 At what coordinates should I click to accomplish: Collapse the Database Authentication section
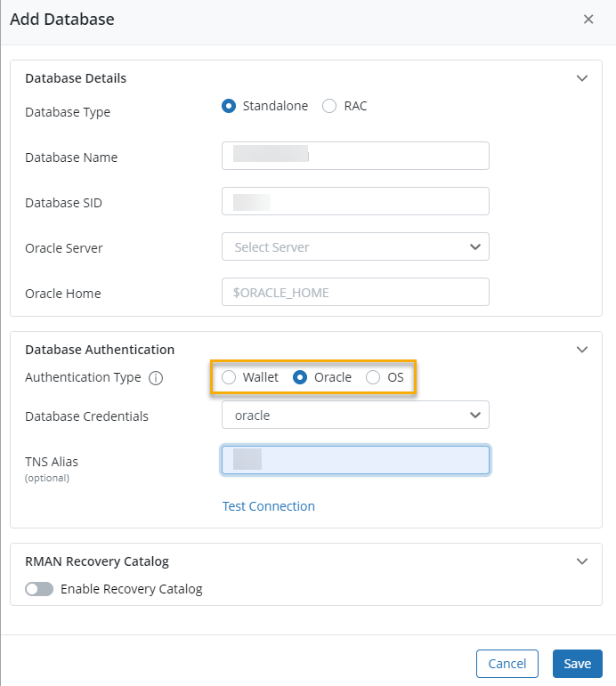(x=582, y=350)
